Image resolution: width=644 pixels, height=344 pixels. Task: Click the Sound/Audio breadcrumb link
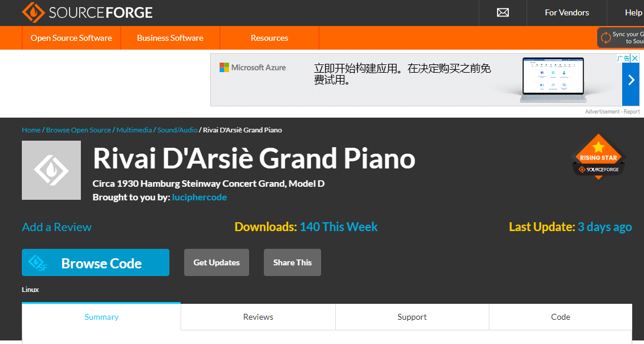point(178,130)
